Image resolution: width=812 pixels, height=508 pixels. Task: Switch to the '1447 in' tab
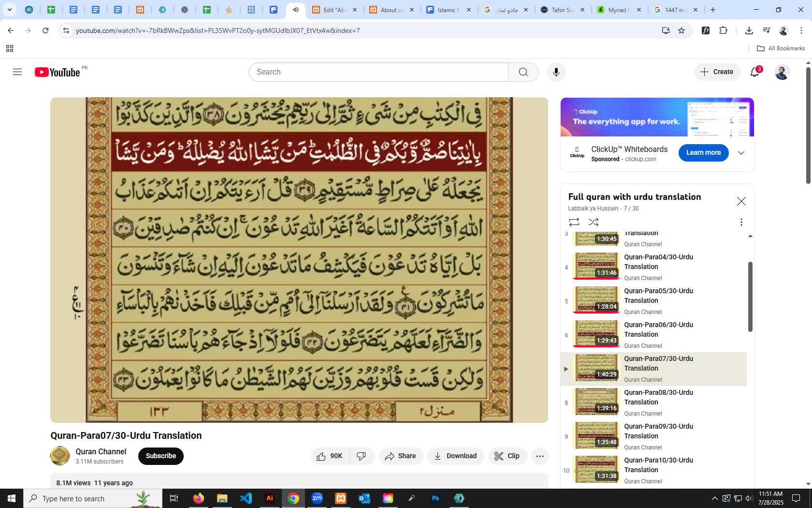pos(676,10)
